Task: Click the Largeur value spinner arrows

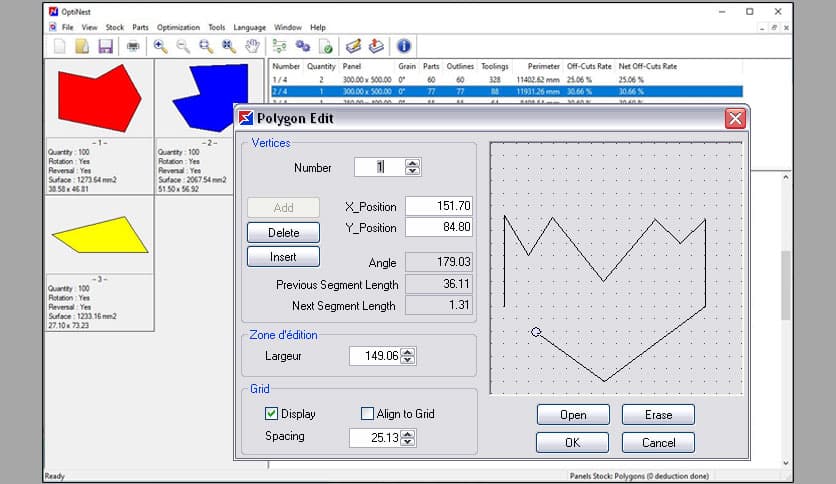Action: coord(407,356)
